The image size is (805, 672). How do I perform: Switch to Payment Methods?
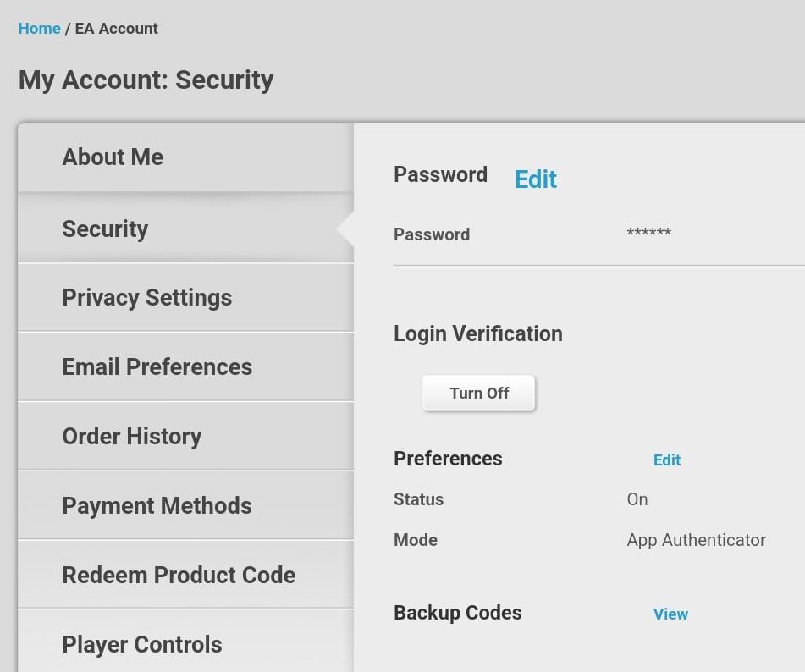(x=157, y=506)
